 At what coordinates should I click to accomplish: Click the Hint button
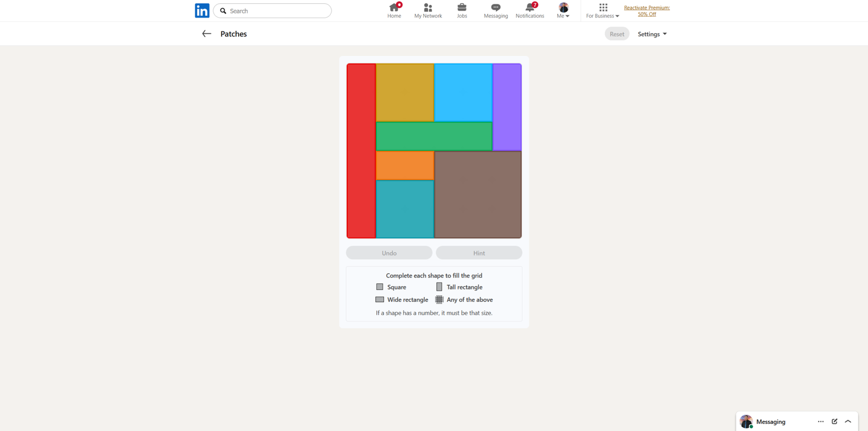[478, 253]
